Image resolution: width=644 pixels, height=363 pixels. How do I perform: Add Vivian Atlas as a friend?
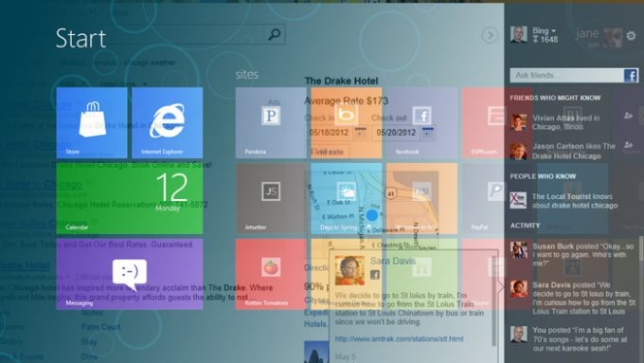click(628, 117)
